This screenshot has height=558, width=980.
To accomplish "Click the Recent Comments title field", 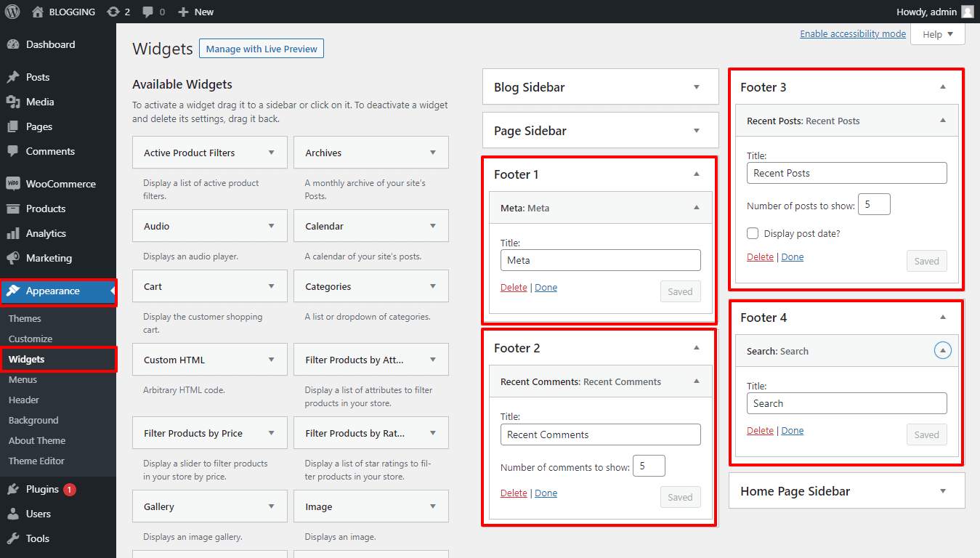I will coord(600,434).
